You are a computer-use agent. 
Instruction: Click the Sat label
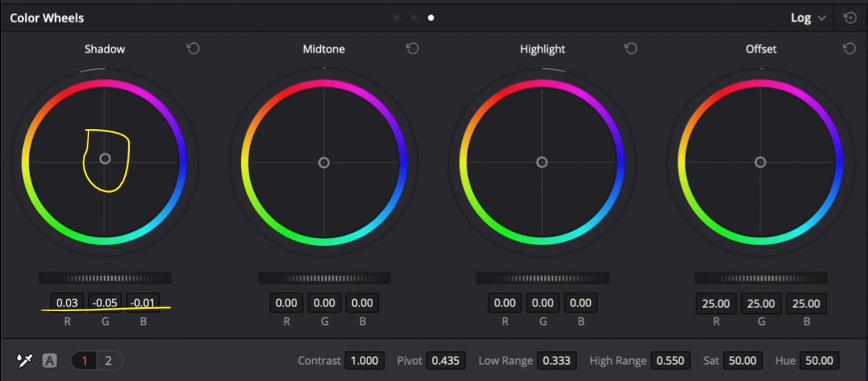point(711,361)
